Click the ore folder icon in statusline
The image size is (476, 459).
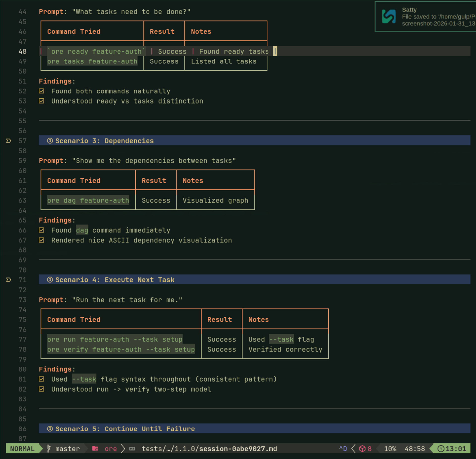[95, 449]
